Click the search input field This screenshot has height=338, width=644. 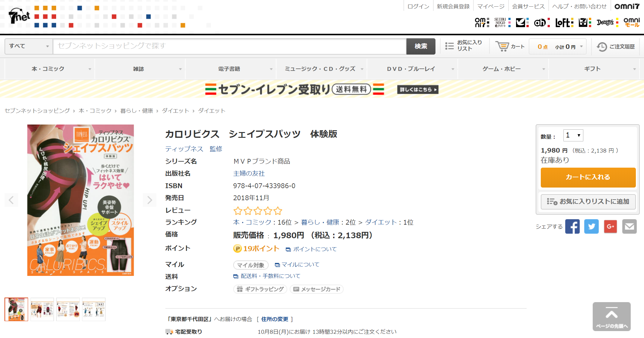pos(230,46)
